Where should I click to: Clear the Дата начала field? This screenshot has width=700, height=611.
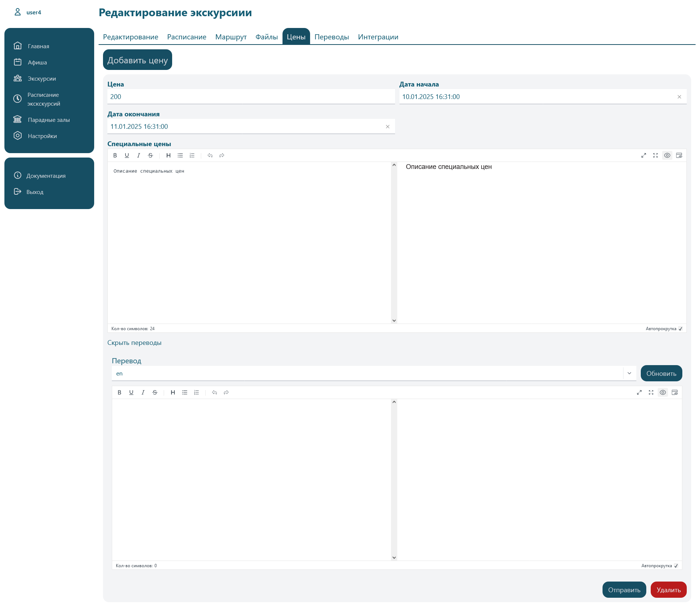(679, 97)
